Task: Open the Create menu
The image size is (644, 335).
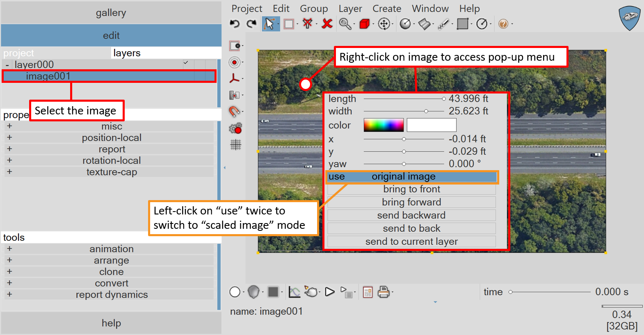Action: (387, 9)
